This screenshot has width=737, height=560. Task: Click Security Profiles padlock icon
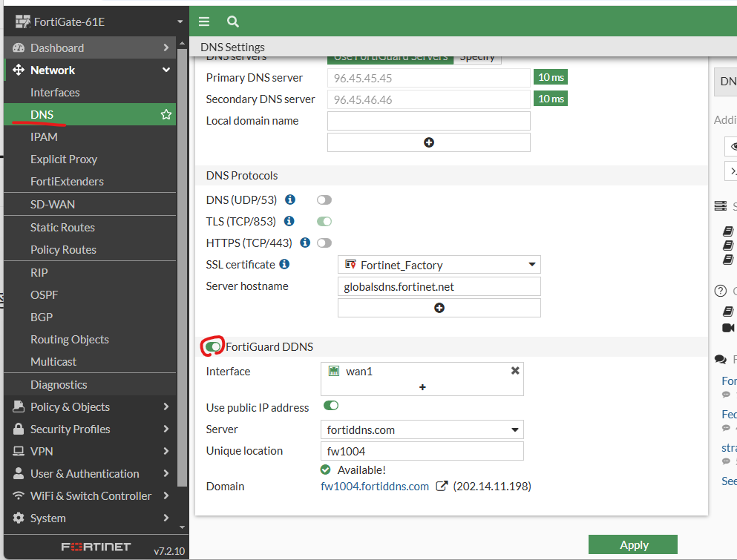pos(19,429)
